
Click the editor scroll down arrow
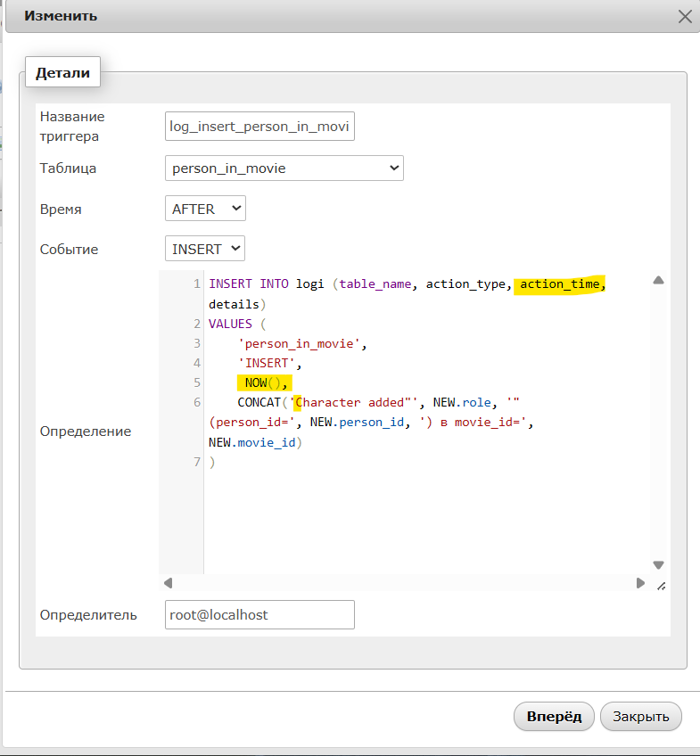coord(659,564)
